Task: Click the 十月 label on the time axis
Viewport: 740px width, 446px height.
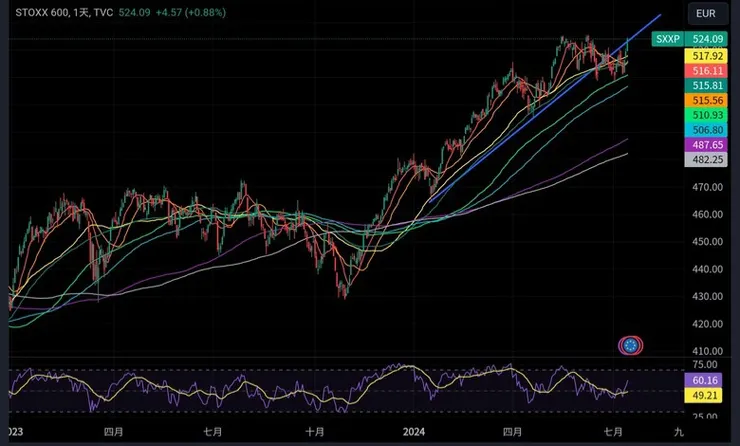Action: 315,431
